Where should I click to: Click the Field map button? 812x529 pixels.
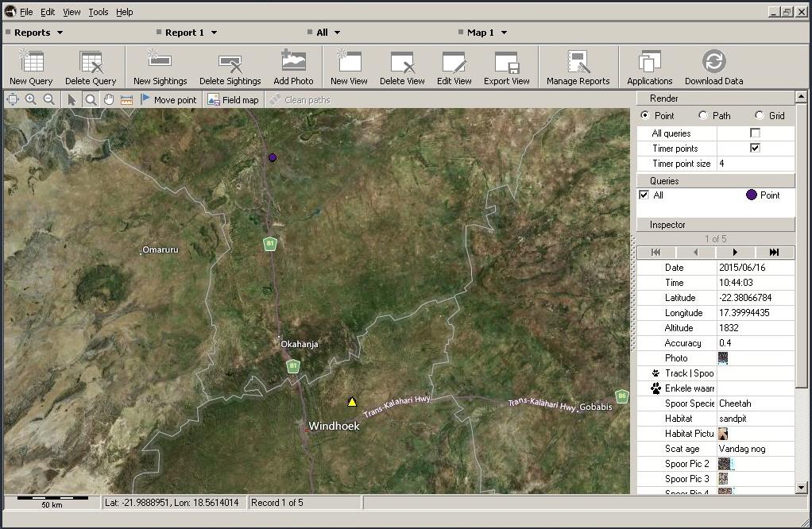(233, 100)
